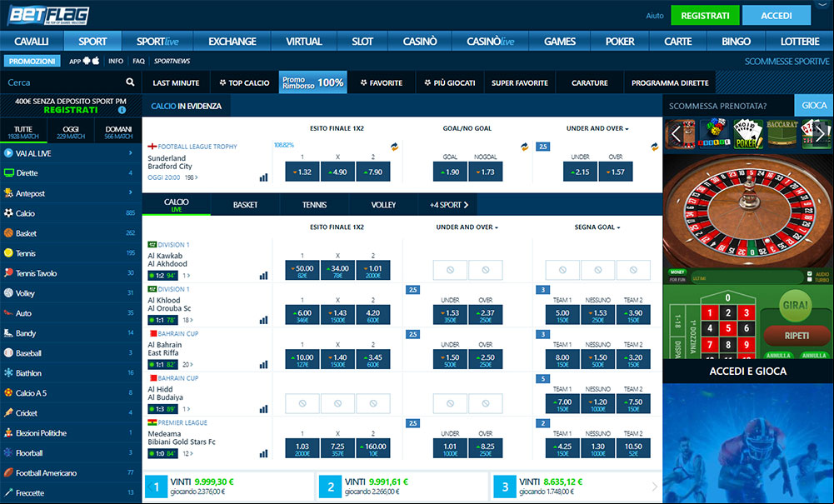Open the CASINÒ main menu

tap(420, 41)
